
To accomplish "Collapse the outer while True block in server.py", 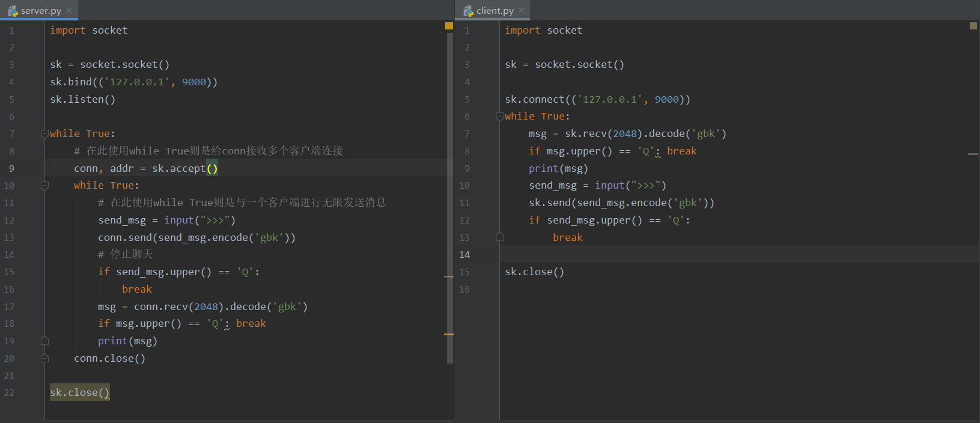I will pos(44,133).
